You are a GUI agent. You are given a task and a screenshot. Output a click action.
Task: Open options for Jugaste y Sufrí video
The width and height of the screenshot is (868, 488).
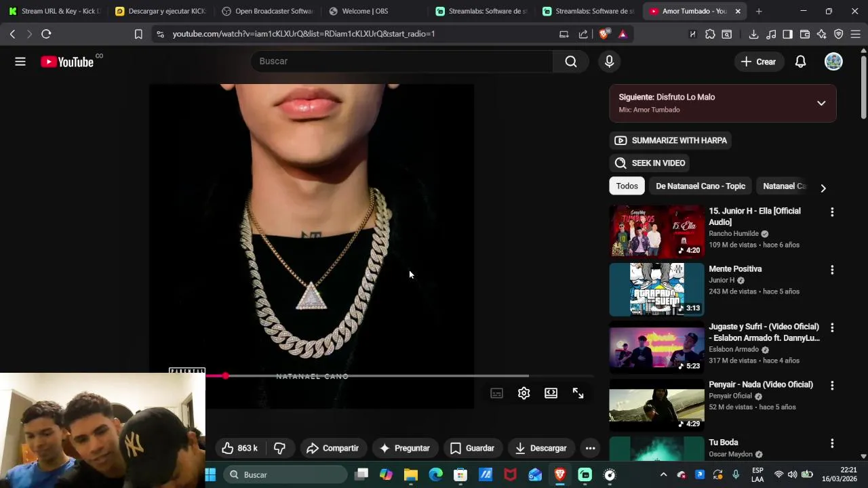(x=832, y=327)
